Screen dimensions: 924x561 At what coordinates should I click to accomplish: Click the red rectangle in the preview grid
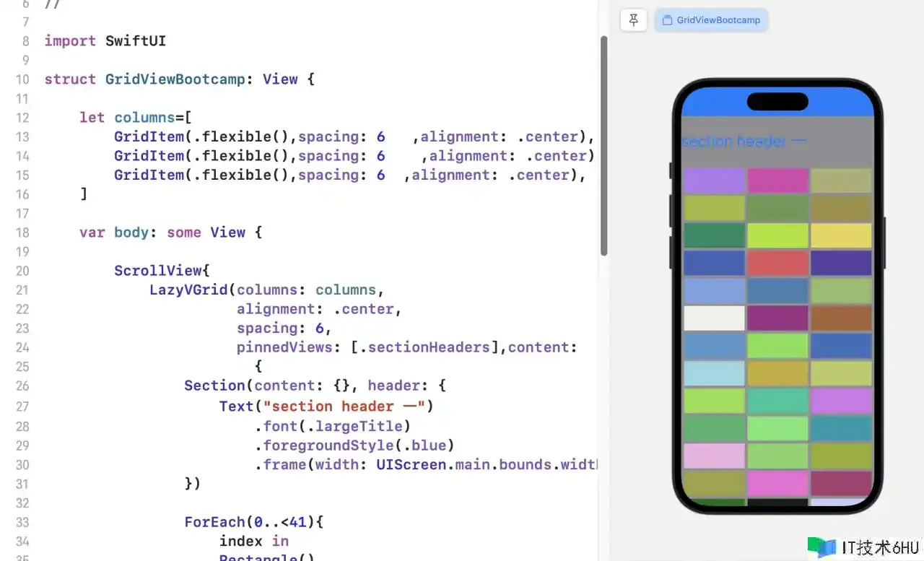[777, 263]
